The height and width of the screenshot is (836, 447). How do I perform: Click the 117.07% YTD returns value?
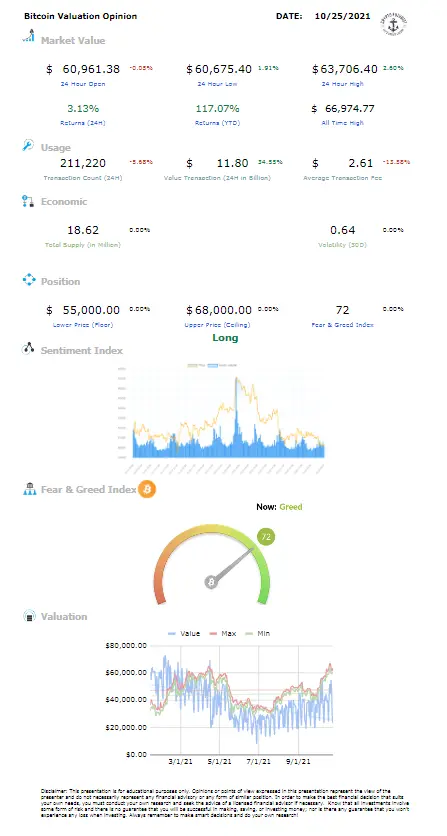pos(217,108)
